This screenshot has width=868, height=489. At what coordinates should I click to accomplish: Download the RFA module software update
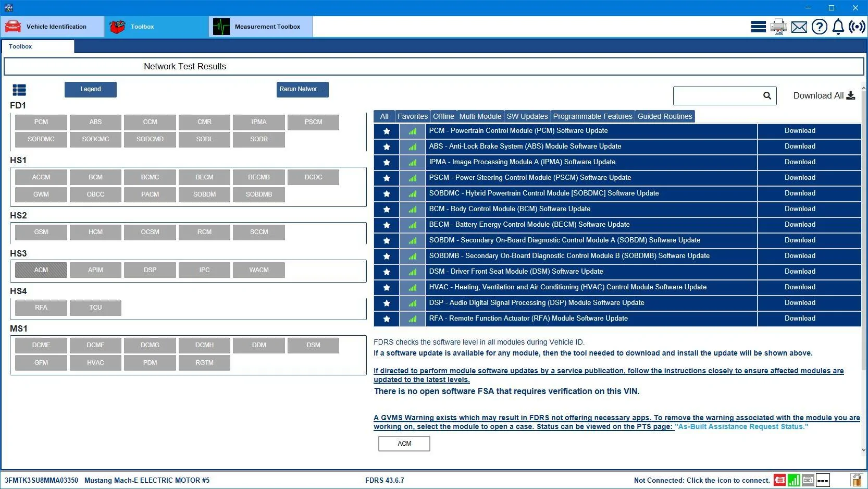coord(800,319)
